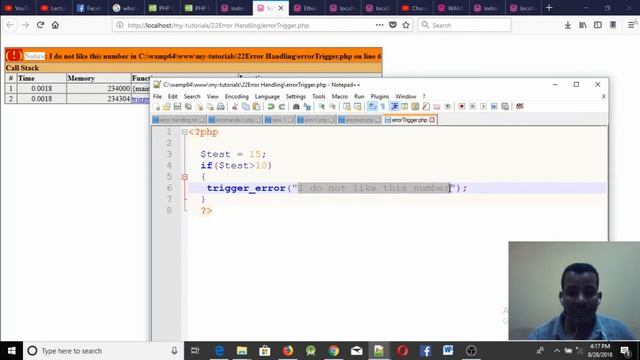The width and height of the screenshot is (640, 360).
Task: Open page actions three-dot menu in address bar
Action: click(x=380, y=25)
